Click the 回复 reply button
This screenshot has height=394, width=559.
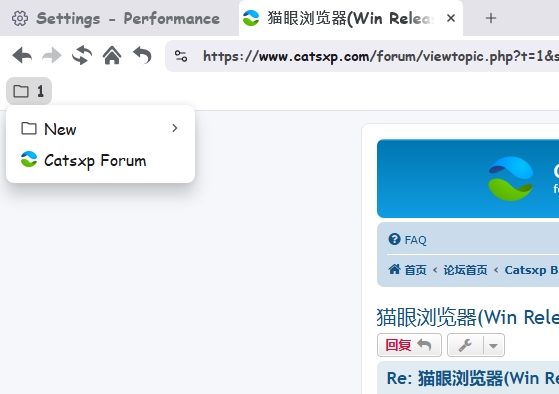(409, 345)
